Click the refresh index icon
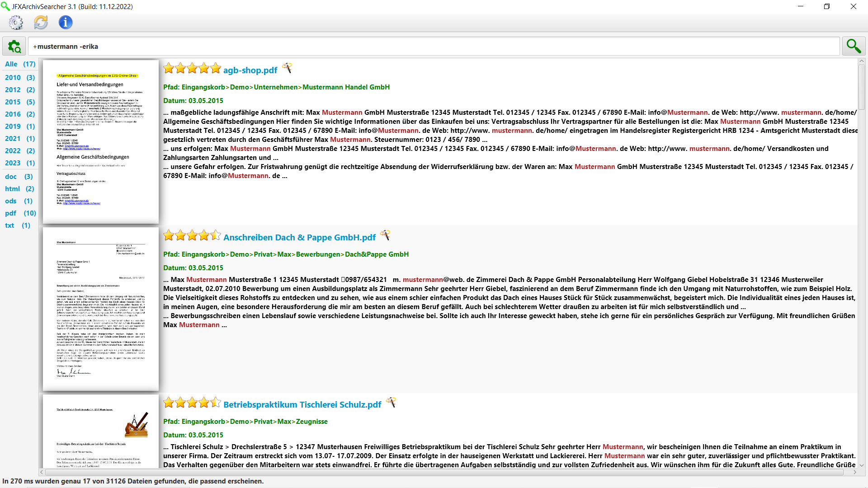The width and height of the screenshot is (868, 488). pos(41,22)
